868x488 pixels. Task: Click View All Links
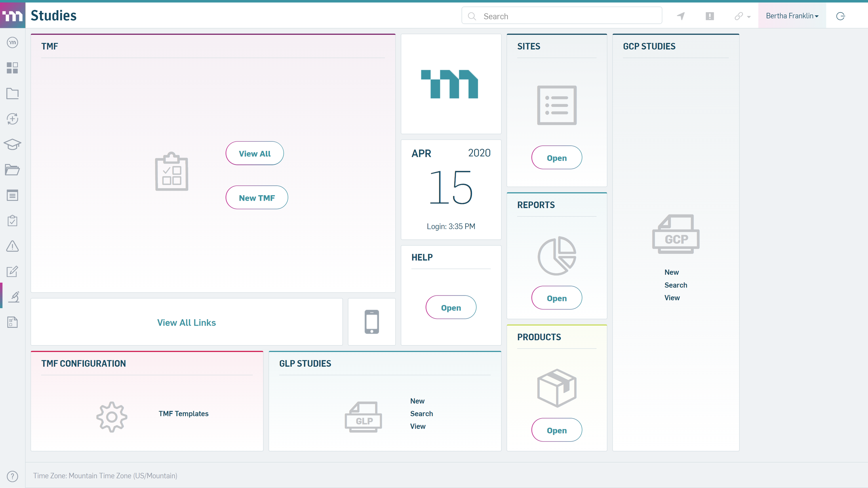(x=186, y=323)
